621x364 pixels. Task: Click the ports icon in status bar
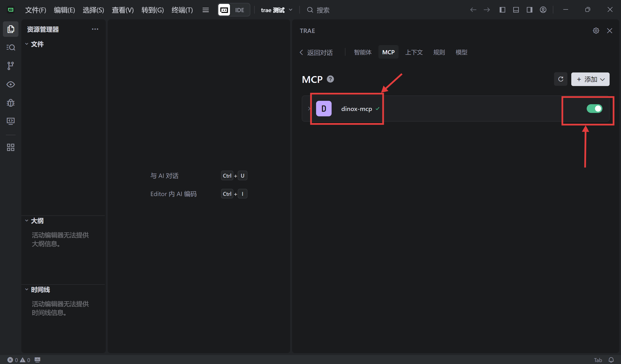37,360
